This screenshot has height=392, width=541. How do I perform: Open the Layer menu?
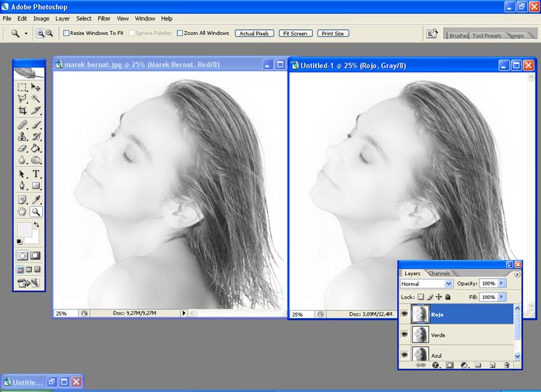[x=62, y=19]
